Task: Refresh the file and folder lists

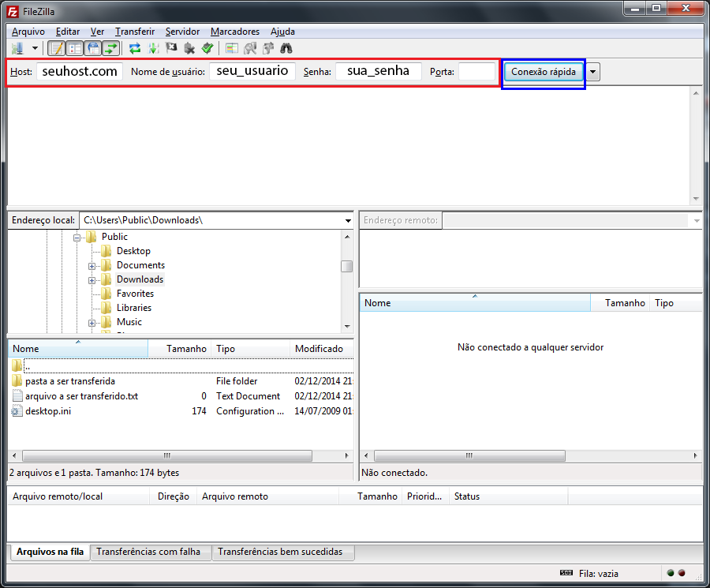Action: tap(134, 48)
